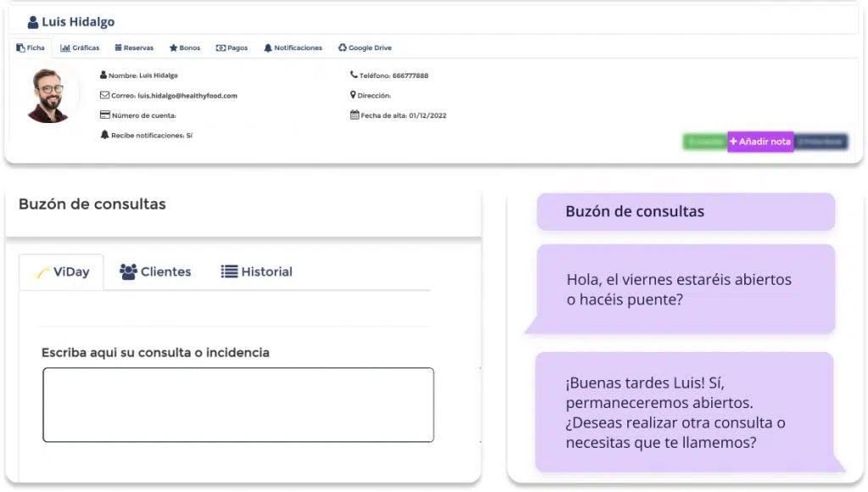
Task: Click the Añadir nota button
Action: click(x=760, y=142)
